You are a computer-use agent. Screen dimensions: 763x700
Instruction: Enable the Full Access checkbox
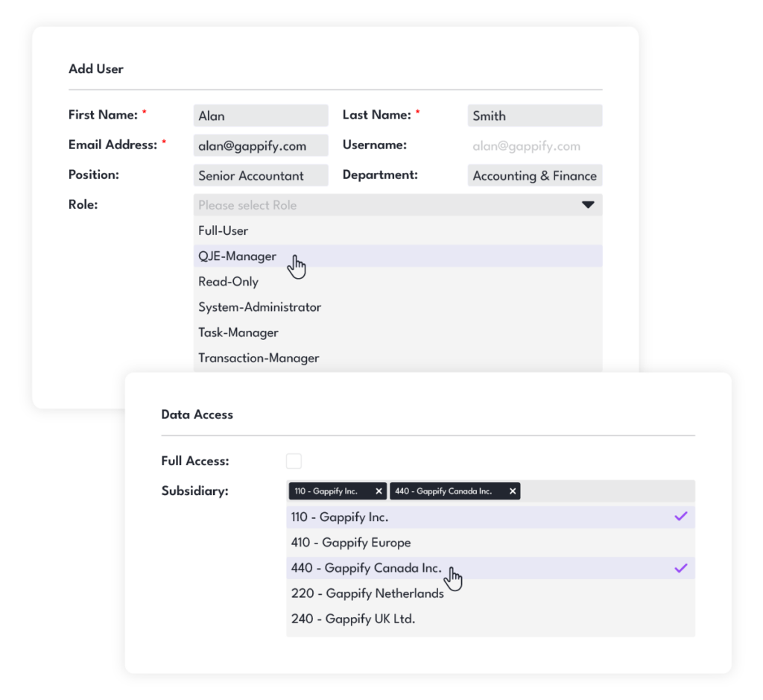(x=294, y=461)
